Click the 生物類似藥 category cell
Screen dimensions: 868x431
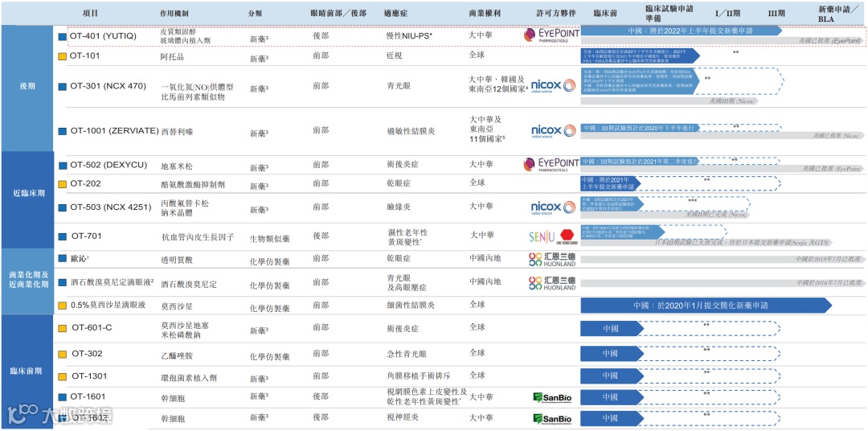click(x=269, y=239)
